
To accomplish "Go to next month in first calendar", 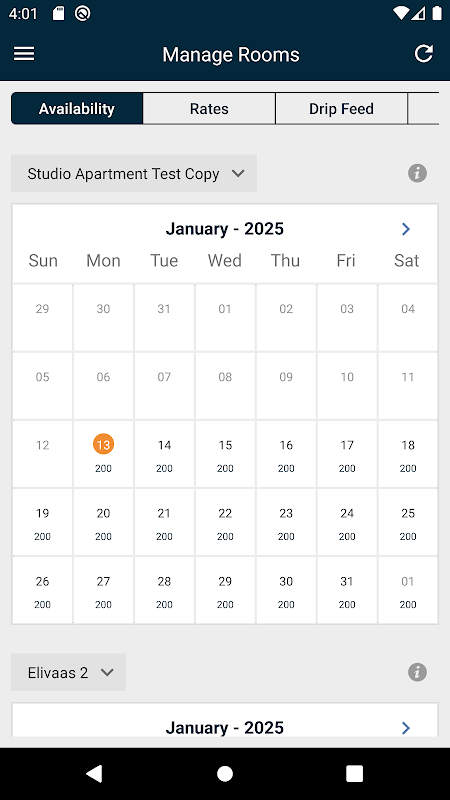I will pyautogui.click(x=406, y=229).
